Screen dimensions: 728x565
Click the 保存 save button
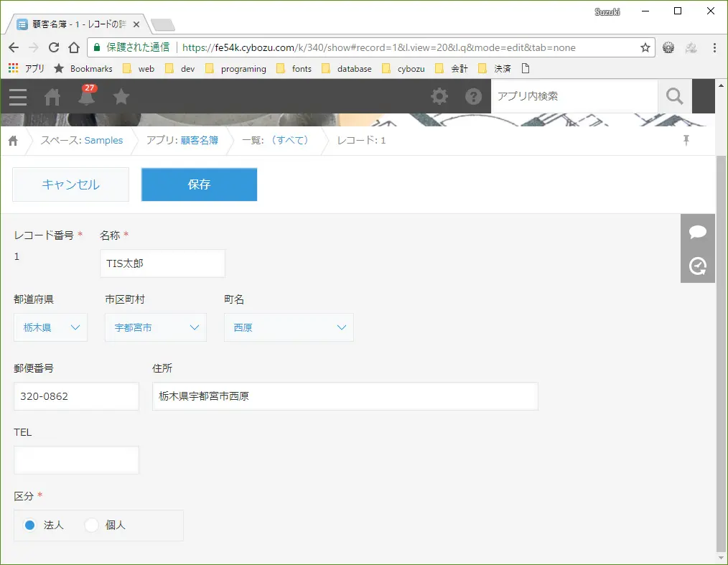[199, 185]
